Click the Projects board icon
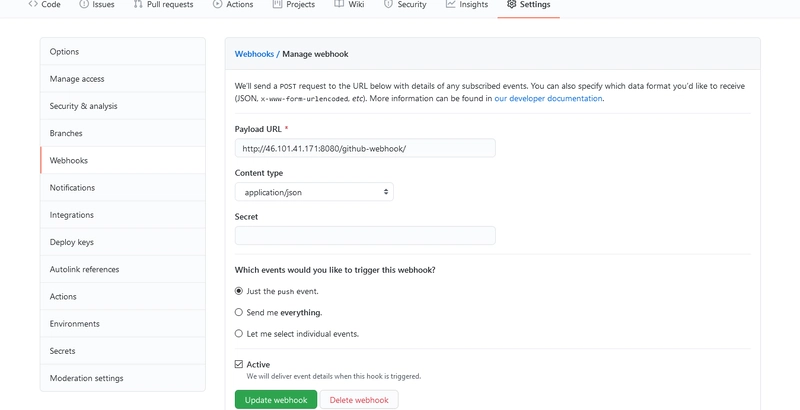Viewport: 800px width, 410px height. coord(278,4)
